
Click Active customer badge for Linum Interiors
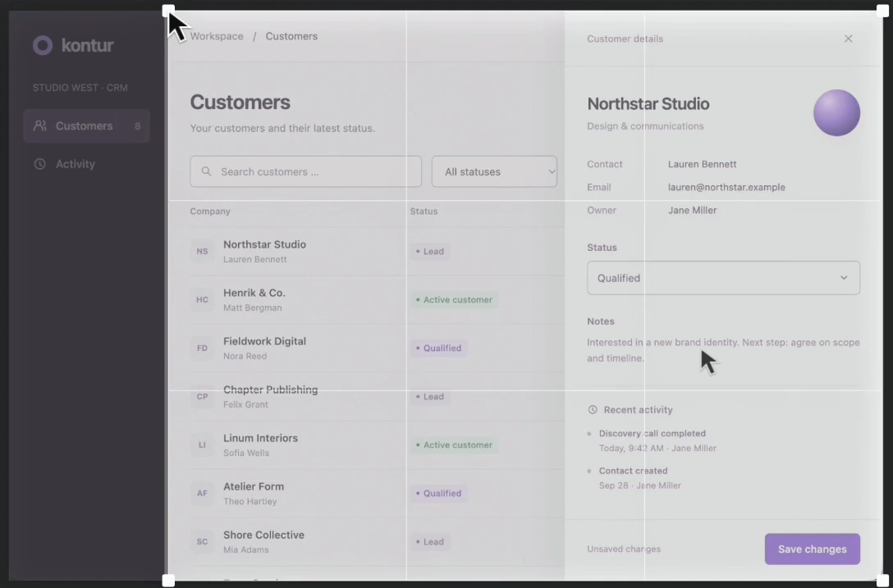[454, 444]
